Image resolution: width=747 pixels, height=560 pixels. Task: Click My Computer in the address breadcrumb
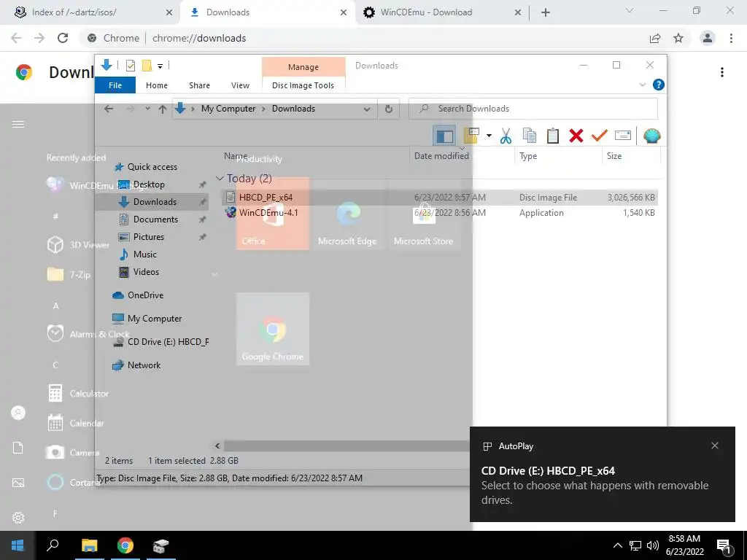coord(228,109)
